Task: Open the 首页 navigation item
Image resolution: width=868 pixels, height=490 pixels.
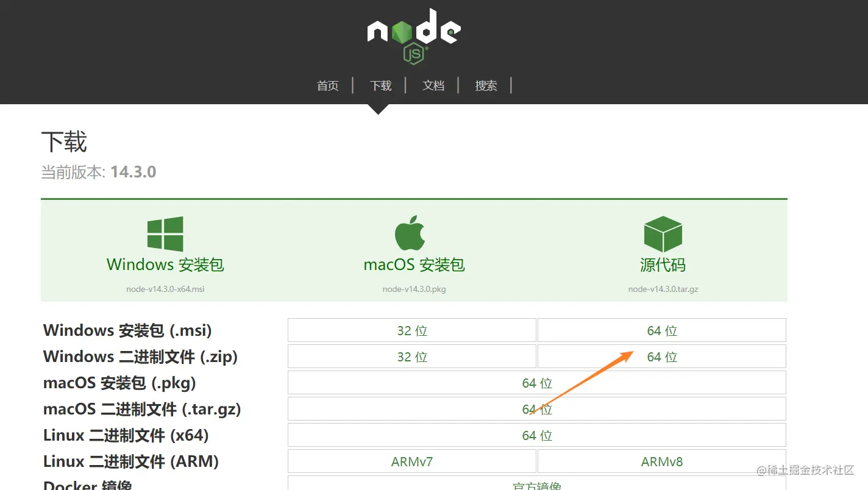Action: click(x=327, y=86)
